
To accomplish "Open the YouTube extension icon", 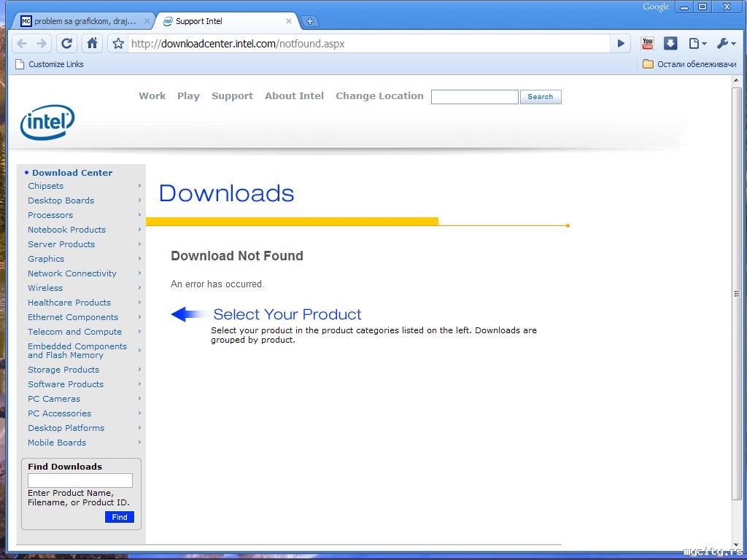I will tap(648, 44).
